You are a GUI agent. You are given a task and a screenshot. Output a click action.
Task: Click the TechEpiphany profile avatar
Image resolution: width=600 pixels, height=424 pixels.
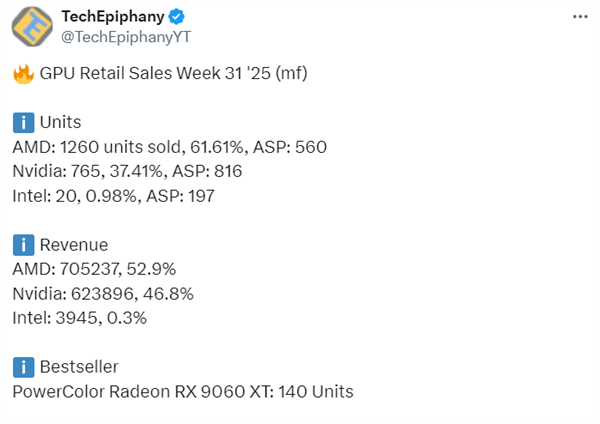tap(32, 27)
